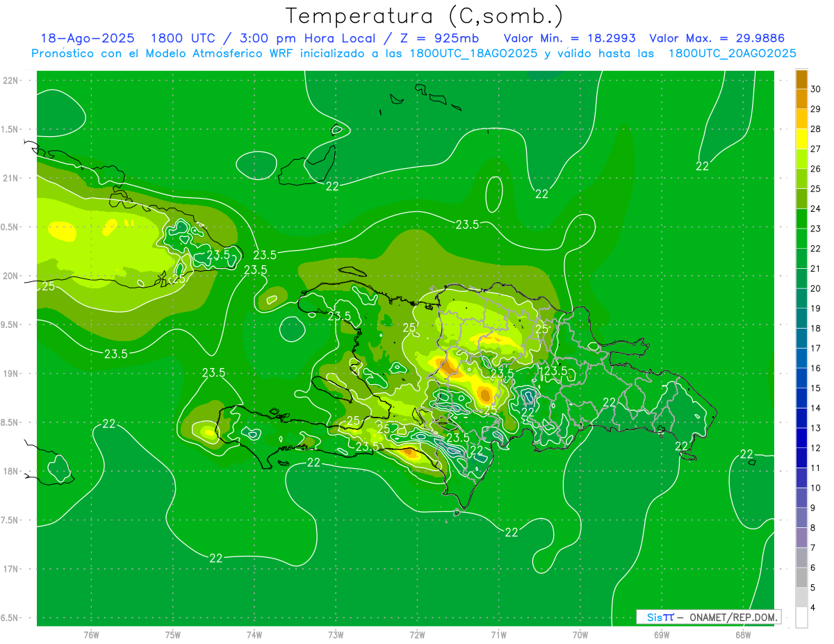Pick the orange legend band between 29 and 30
The height and width of the screenshot is (644, 834).
(x=801, y=99)
